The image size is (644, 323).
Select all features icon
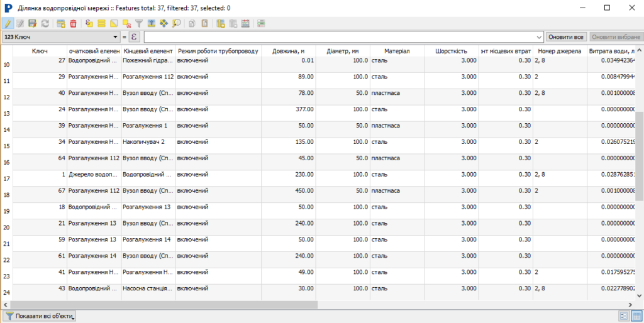pyautogui.click(x=101, y=23)
